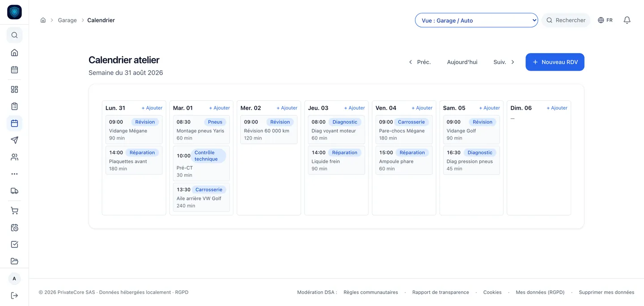The width and height of the screenshot is (644, 306).
Task: Add an appointment on Mar. 01
Action: (x=220, y=108)
